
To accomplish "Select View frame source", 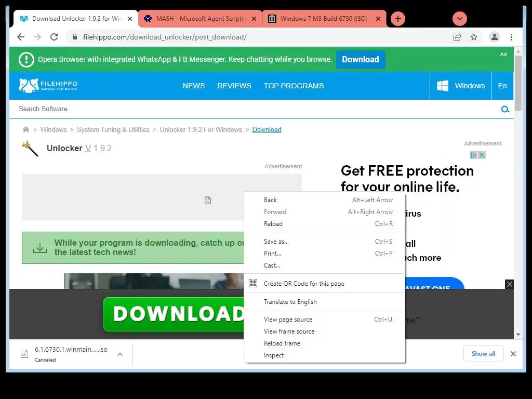I will coord(325,331).
